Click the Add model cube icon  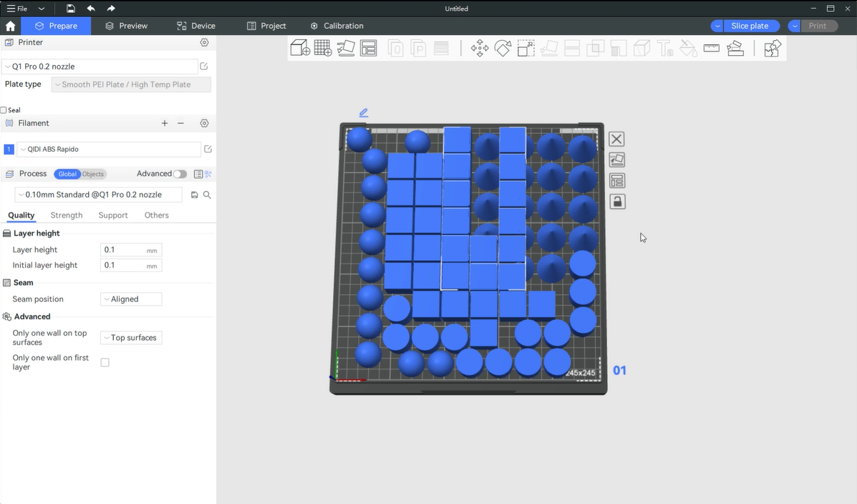pyautogui.click(x=300, y=49)
